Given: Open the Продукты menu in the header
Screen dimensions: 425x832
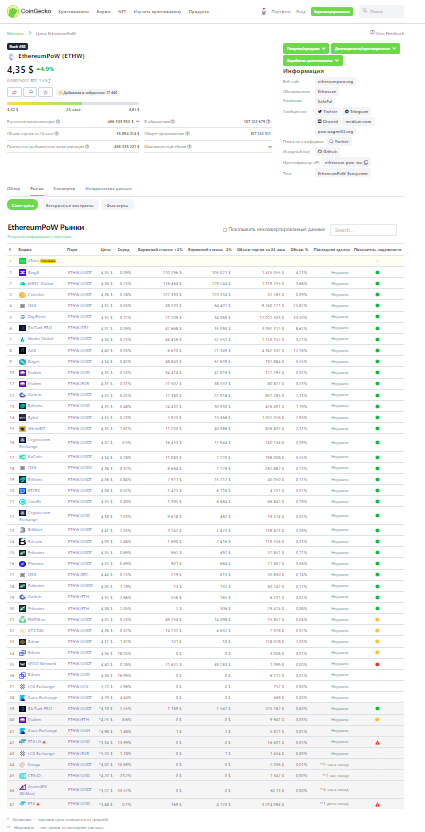Looking at the screenshot, I should (x=198, y=11).
